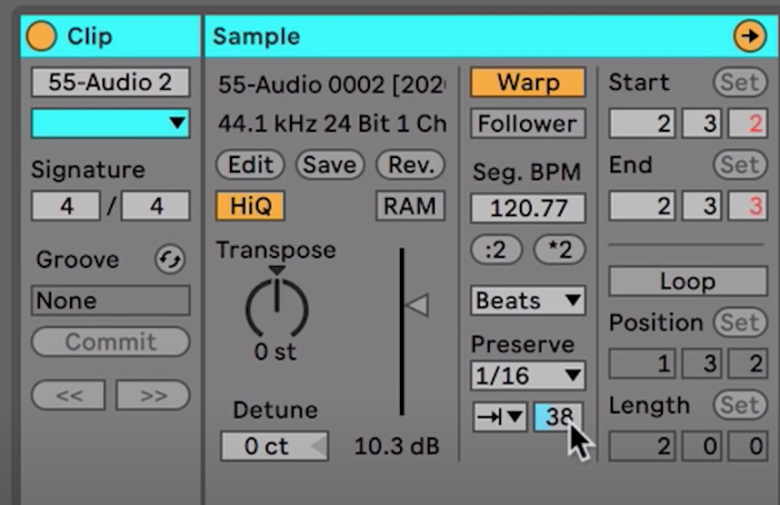Select the End beat field
Viewport: 780px width, 505px height.
pyautogui.click(x=701, y=205)
